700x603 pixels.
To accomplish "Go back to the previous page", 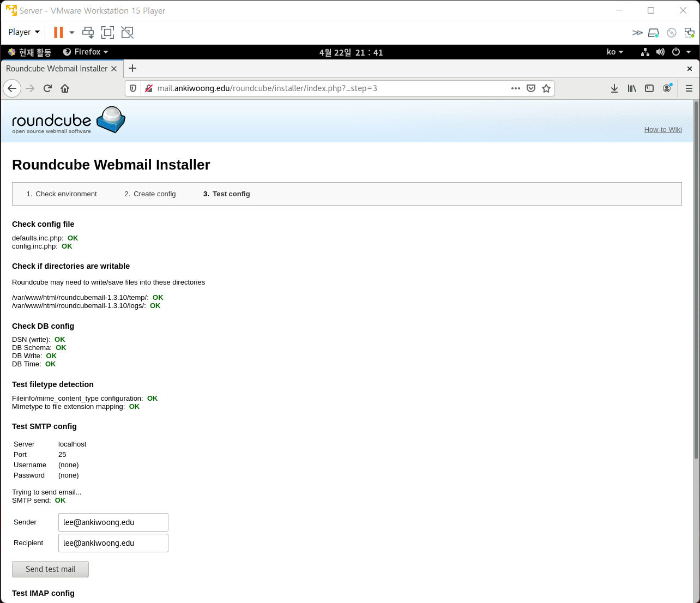I will [x=12, y=88].
